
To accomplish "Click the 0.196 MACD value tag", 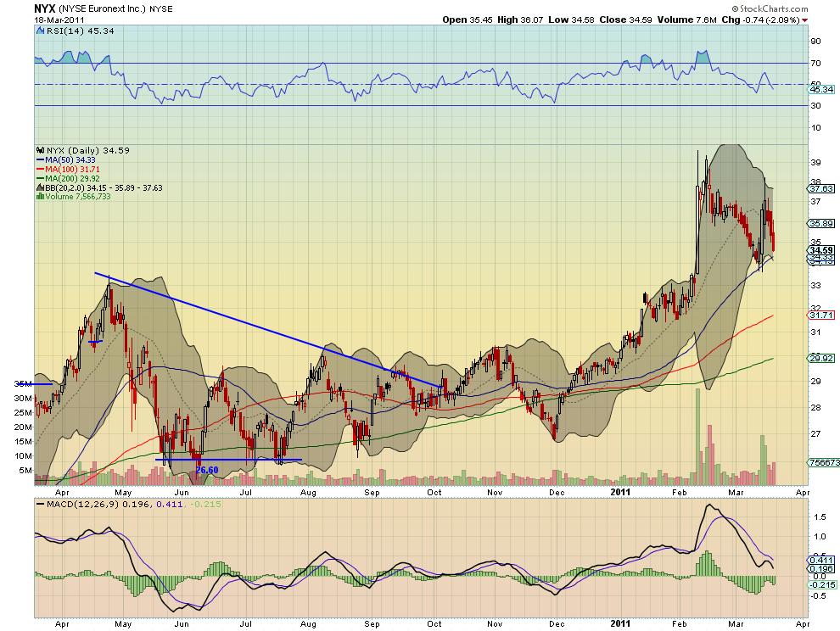I will pyautogui.click(x=821, y=569).
